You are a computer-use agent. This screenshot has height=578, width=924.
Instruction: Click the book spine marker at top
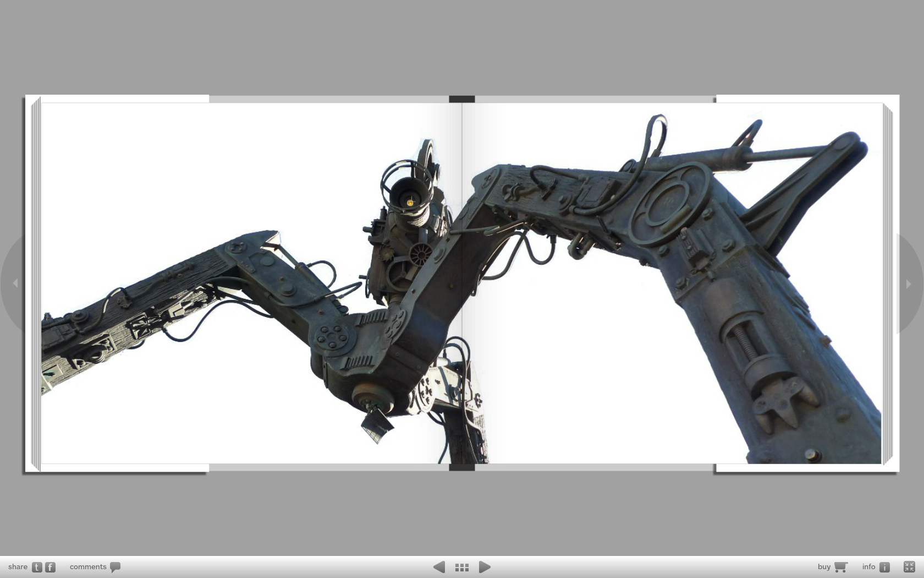point(462,99)
